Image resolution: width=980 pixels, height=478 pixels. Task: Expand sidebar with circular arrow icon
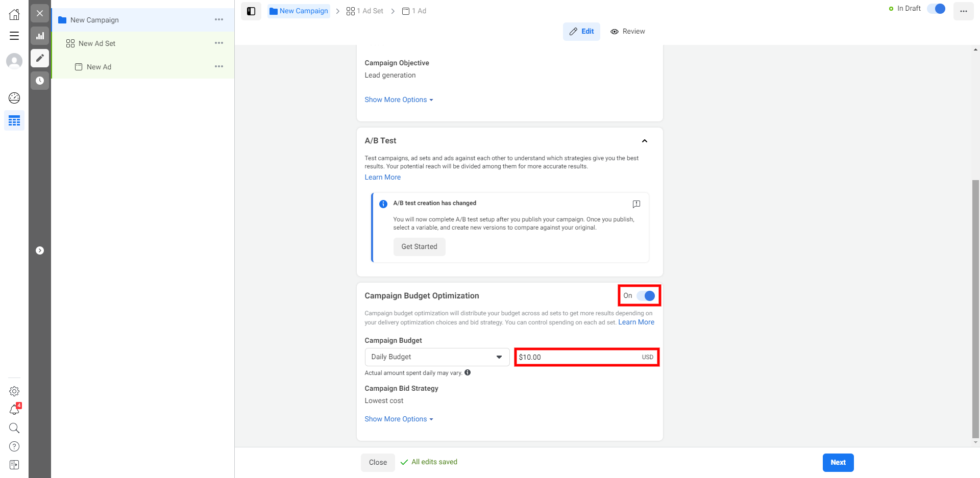[40, 250]
